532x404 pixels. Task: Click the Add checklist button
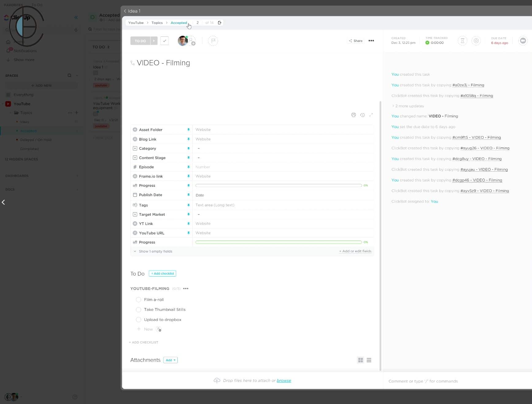click(x=162, y=273)
